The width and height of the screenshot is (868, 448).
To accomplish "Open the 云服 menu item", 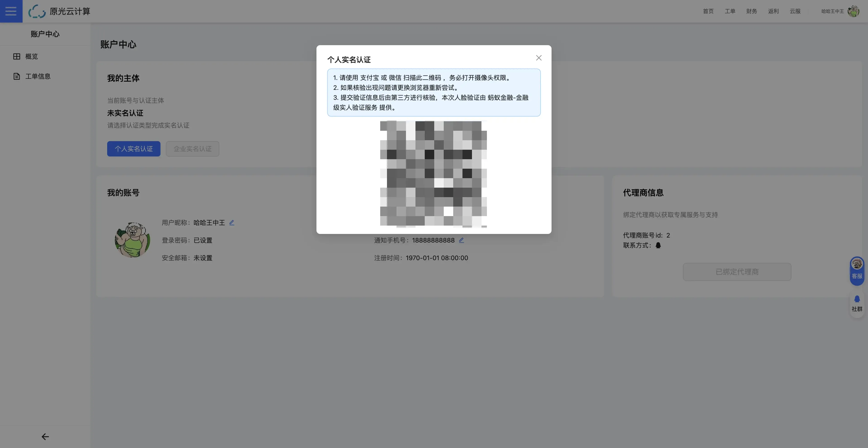I will pyautogui.click(x=795, y=11).
